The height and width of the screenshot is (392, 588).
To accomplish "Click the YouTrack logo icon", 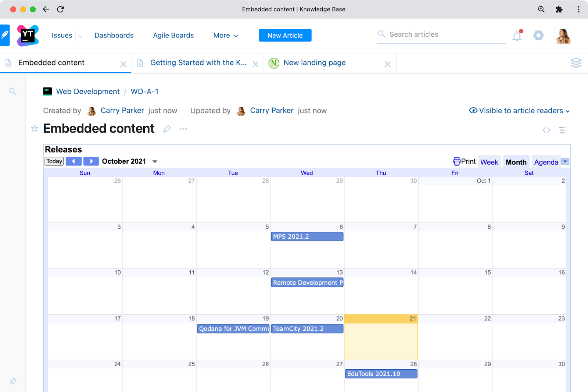I will (x=28, y=35).
